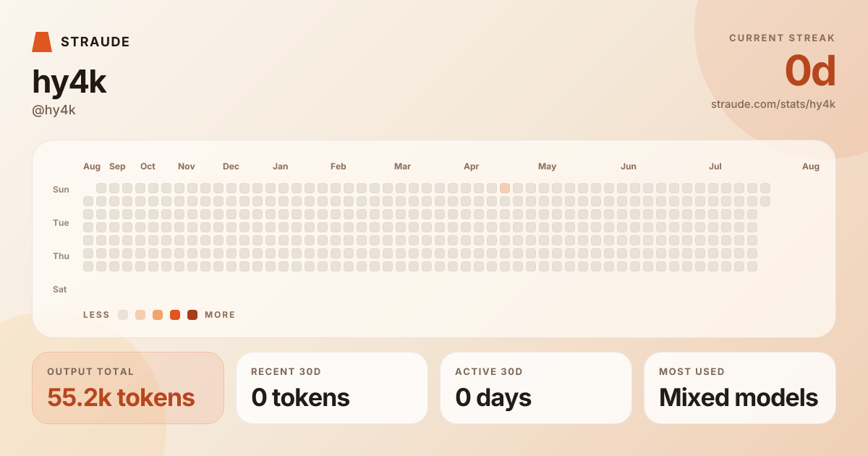The height and width of the screenshot is (456, 868).
Task: Open the Most Used Mixed models card
Action: pos(740,388)
